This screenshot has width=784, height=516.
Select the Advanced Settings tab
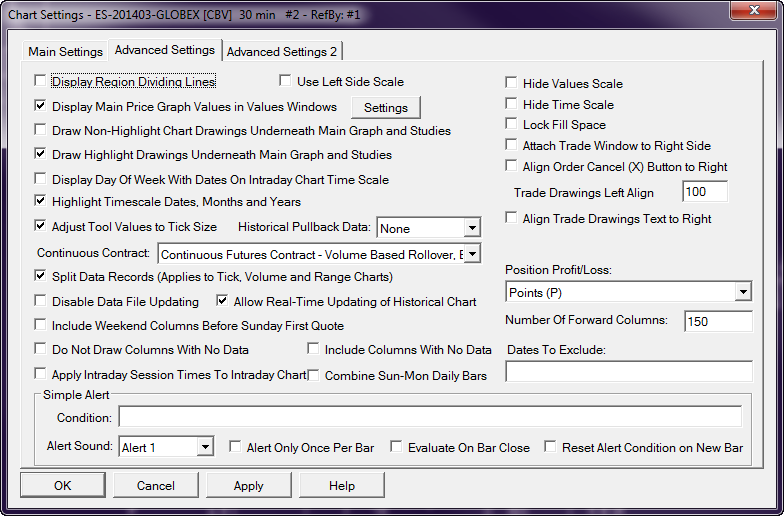coord(165,50)
